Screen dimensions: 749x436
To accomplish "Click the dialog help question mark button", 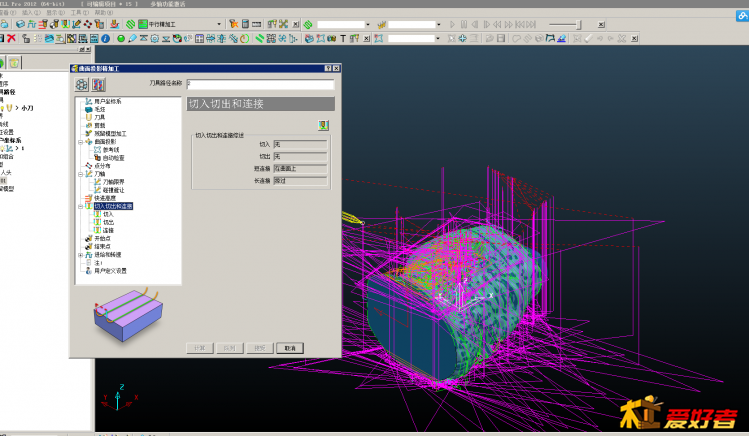I will click(328, 68).
